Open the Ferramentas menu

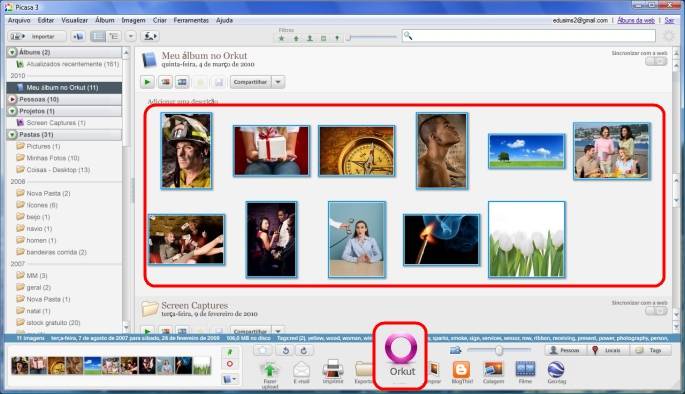coord(191,20)
